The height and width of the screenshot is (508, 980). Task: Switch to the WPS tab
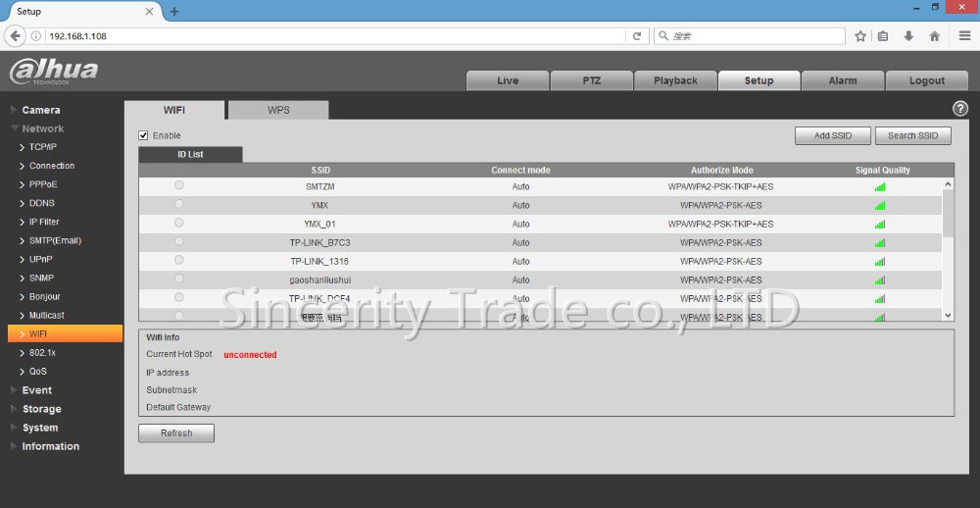pos(278,110)
